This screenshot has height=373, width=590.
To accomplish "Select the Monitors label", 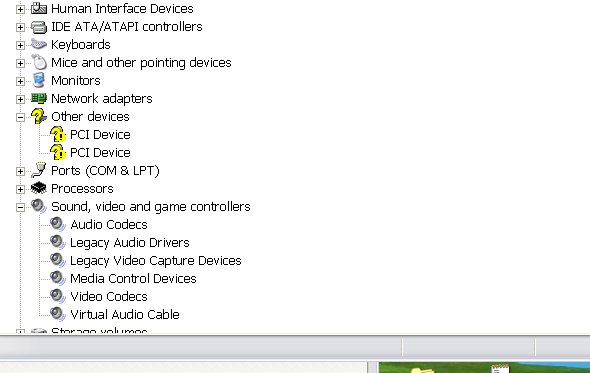I will click(76, 81).
